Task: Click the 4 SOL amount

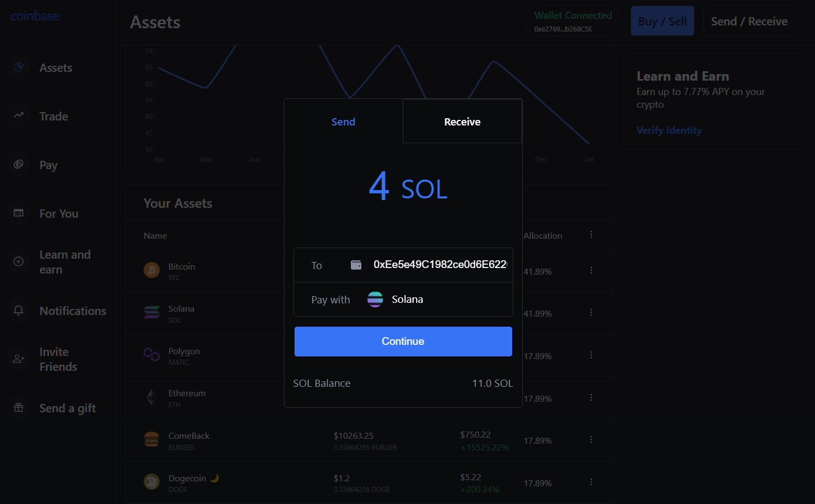Action: coord(408,187)
